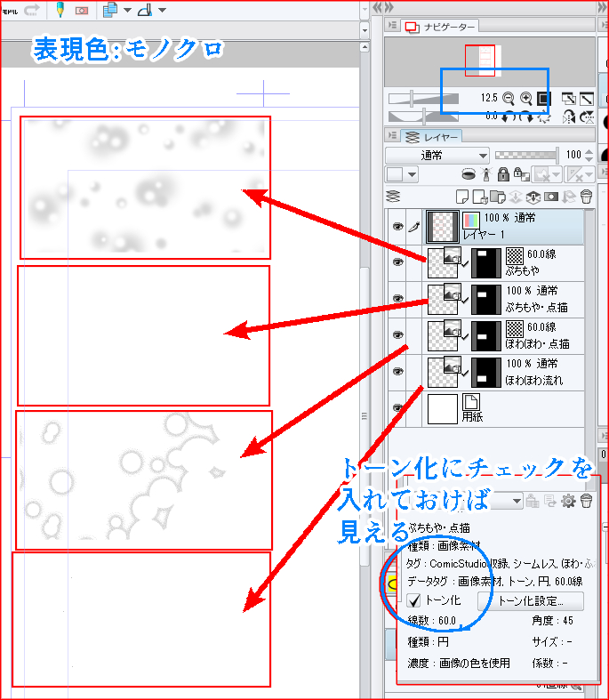The image size is (609, 700).
Task: Click the pink screen-tone icon in the command bar
Action: click(81, 11)
